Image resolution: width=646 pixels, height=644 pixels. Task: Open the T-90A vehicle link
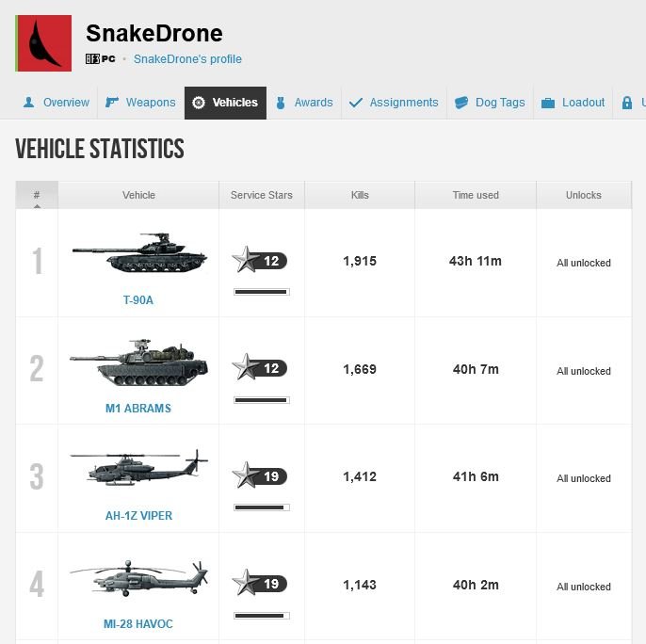138,300
